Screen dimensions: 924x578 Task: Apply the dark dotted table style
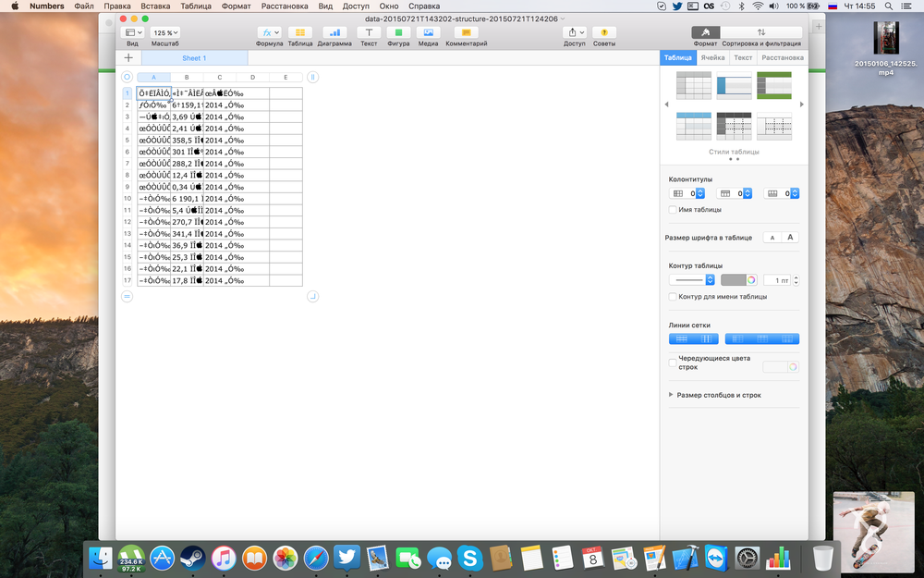pyautogui.click(x=734, y=126)
